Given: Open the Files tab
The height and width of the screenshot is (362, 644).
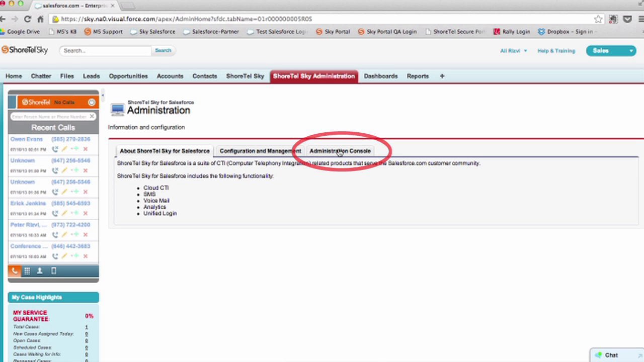Looking at the screenshot, I should [67, 76].
